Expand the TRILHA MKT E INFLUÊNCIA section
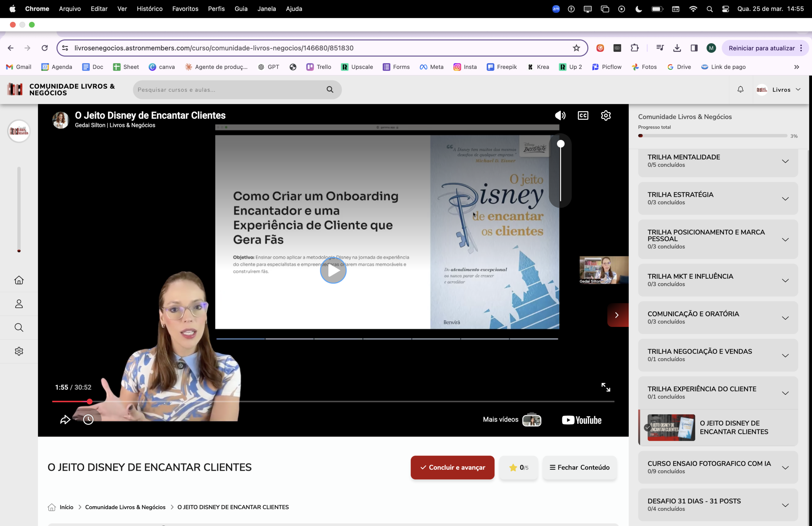 pos(718,280)
